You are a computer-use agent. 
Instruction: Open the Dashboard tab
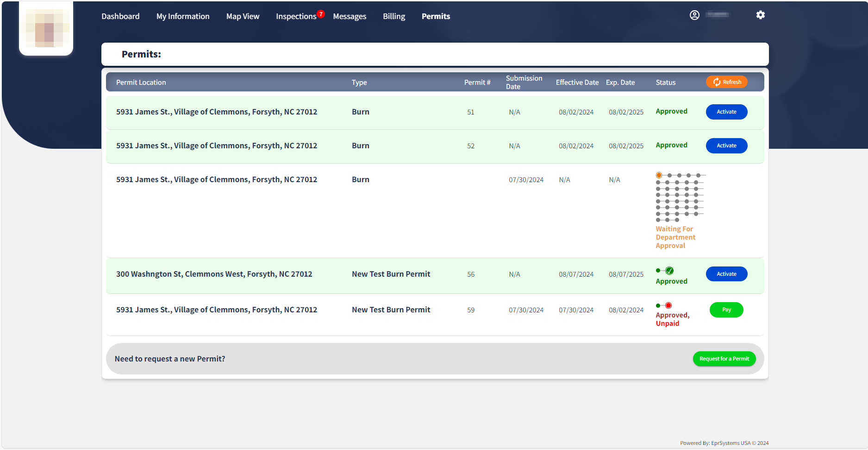(x=120, y=16)
